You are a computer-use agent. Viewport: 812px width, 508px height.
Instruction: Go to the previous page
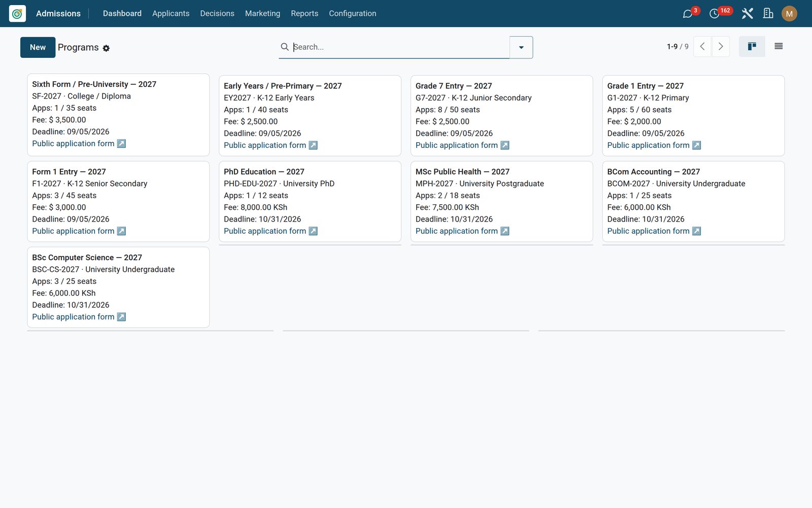[x=702, y=47]
